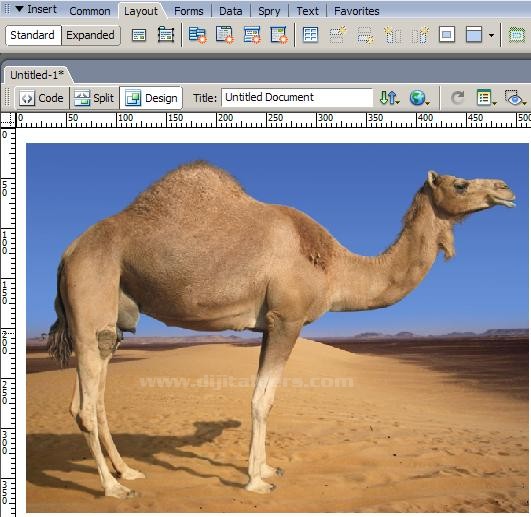
Task: Switch to the Spry tab
Action: tap(269, 11)
